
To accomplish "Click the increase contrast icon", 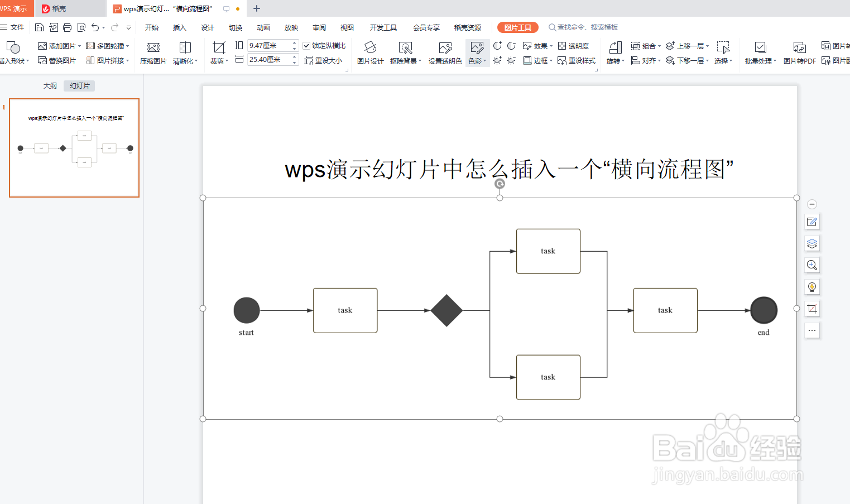I will click(497, 46).
